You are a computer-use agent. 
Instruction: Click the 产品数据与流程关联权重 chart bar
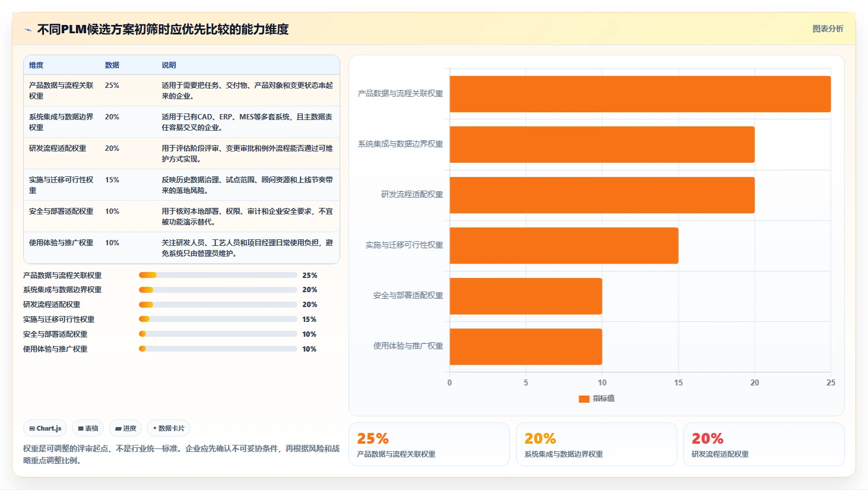point(640,94)
